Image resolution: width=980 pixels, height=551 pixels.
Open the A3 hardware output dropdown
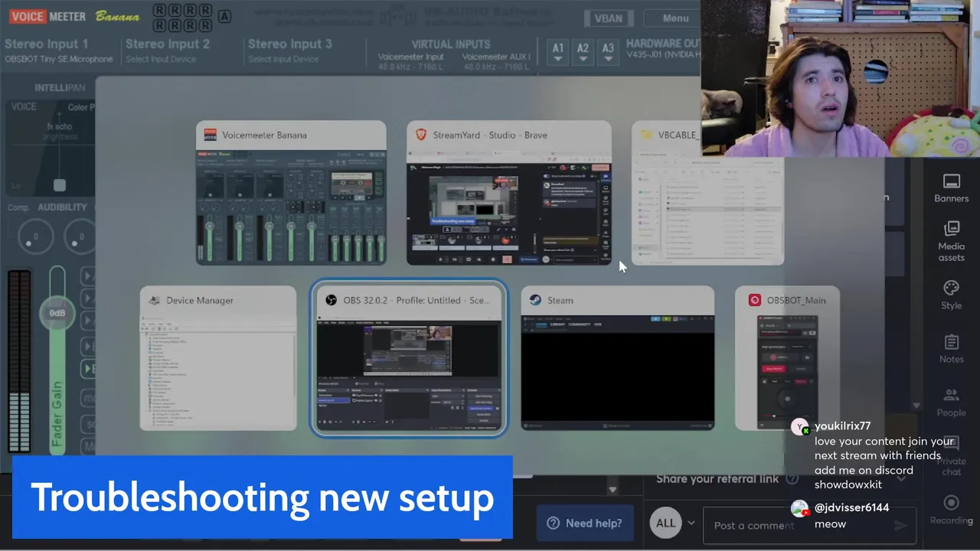tap(608, 51)
